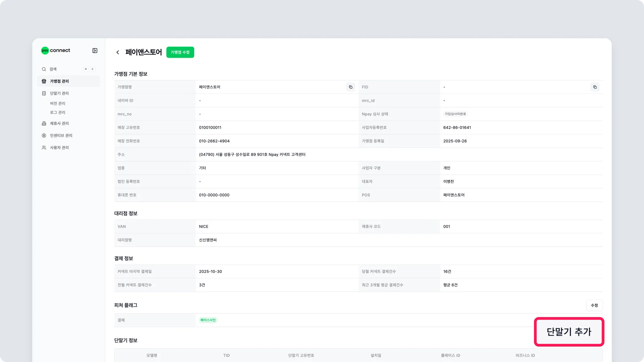This screenshot has height=362, width=644.
Task: Copy the FID value
Action: point(595,87)
